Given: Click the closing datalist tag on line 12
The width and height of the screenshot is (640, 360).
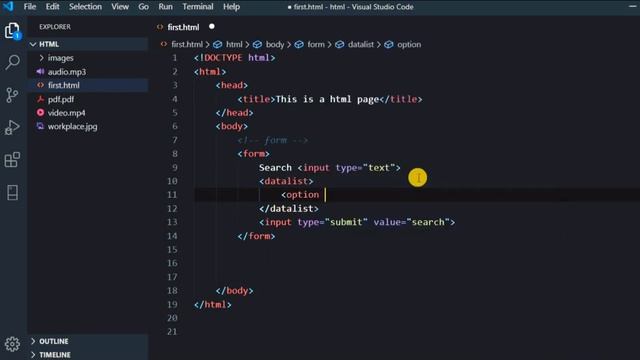Looking at the screenshot, I should tap(289, 209).
